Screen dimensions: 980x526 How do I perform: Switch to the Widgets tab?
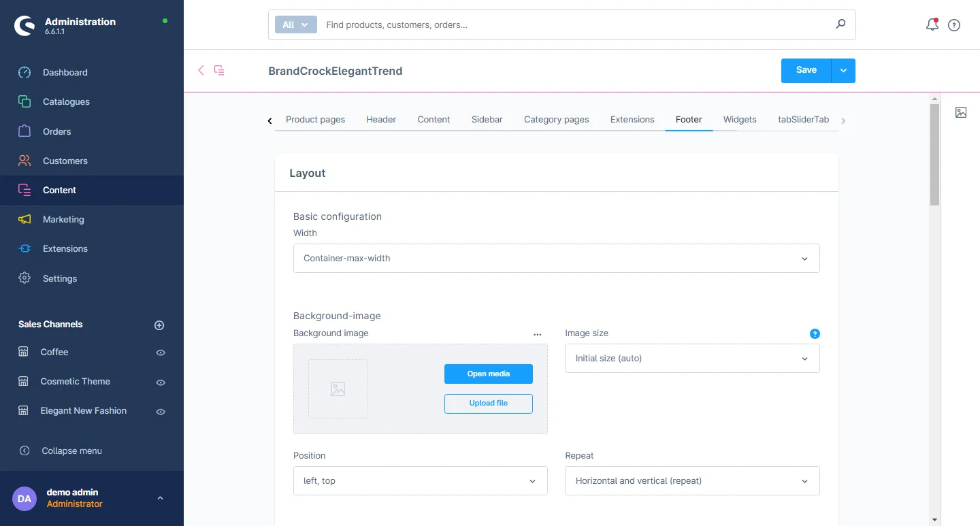click(739, 119)
